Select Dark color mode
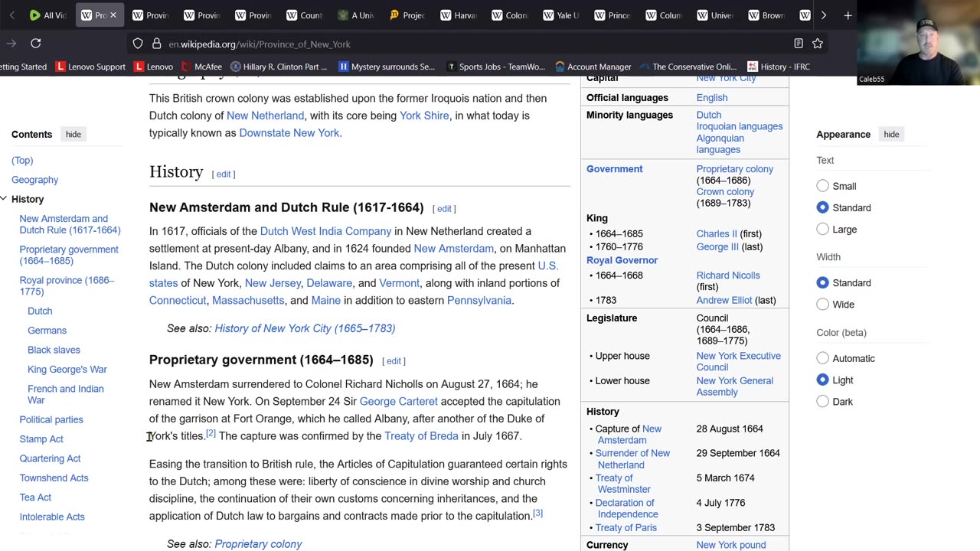The height and width of the screenshot is (551, 980). click(822, 401)
